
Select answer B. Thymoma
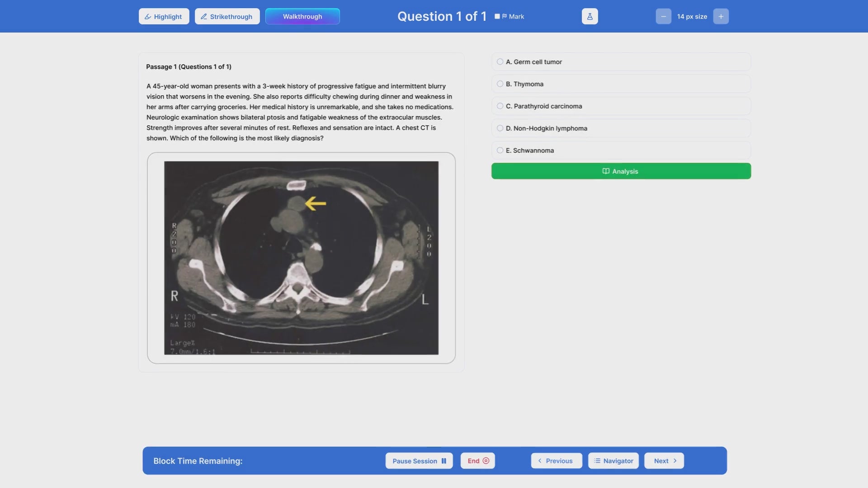500,84
